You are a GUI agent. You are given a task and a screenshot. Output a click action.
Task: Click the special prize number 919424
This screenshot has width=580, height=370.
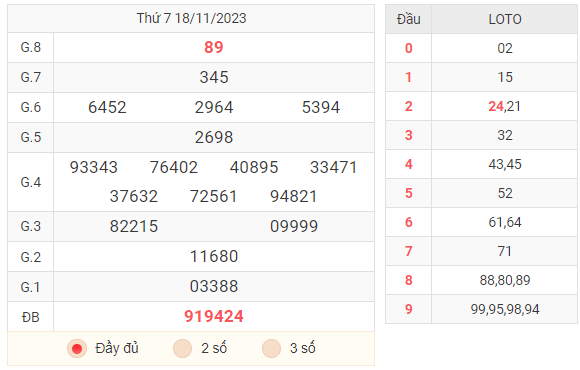214,316
